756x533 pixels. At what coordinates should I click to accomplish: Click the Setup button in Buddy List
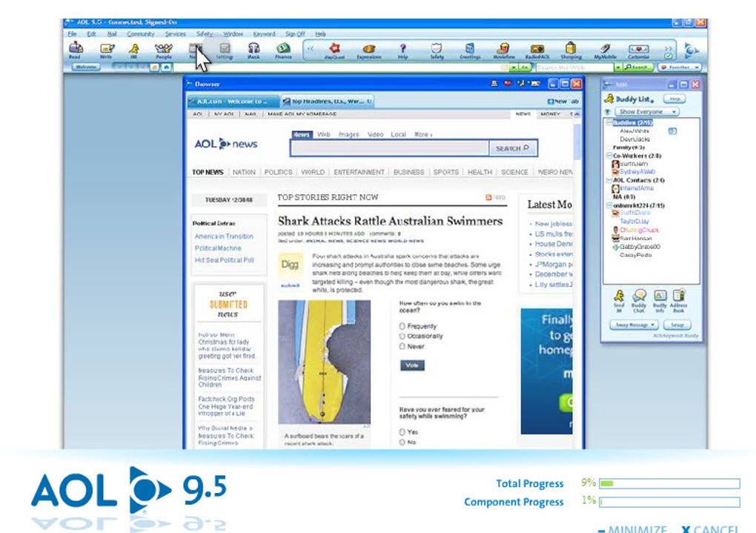(x=677, y=325)
